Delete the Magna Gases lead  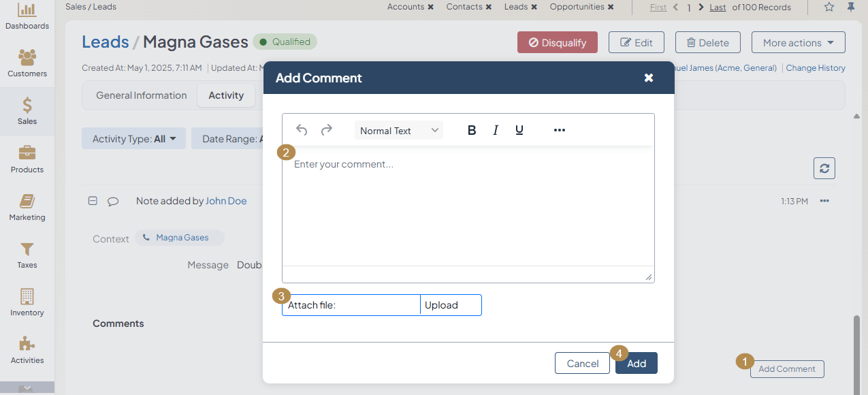(707, 42)
